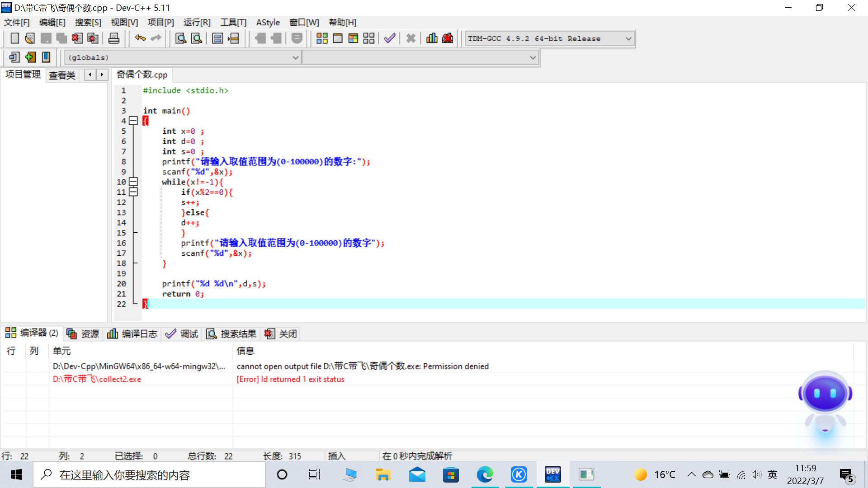Click the Print toolbar icon

point(114,38)
